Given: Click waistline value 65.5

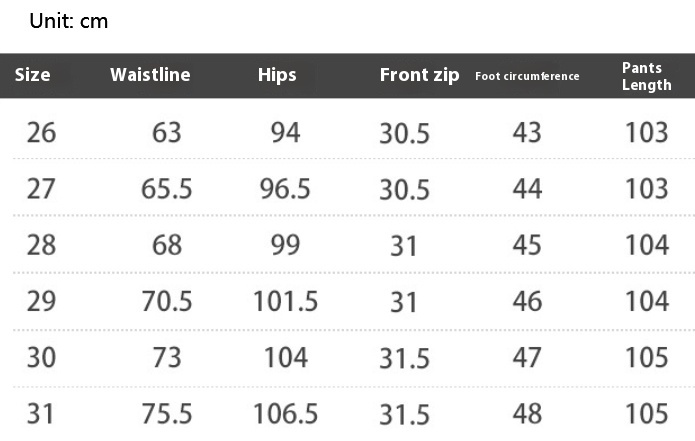Looking at the screenshot, I should click(167, 189).
